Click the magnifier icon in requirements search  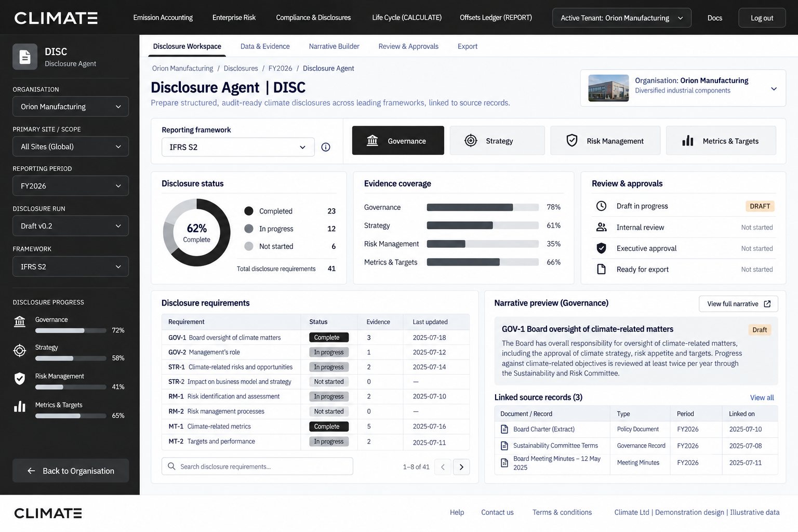coord(171,466)
